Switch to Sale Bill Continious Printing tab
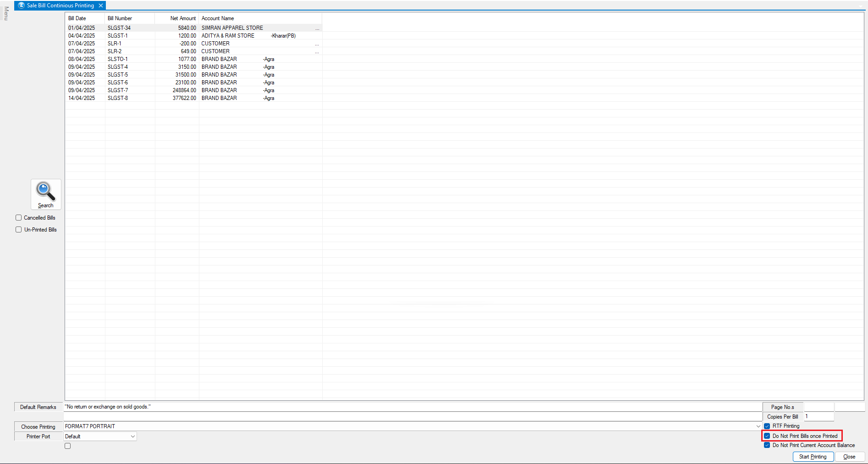Image resolution: width=868 pixels, height=464 pixels. pyautogui.click(x=60, y=6)
